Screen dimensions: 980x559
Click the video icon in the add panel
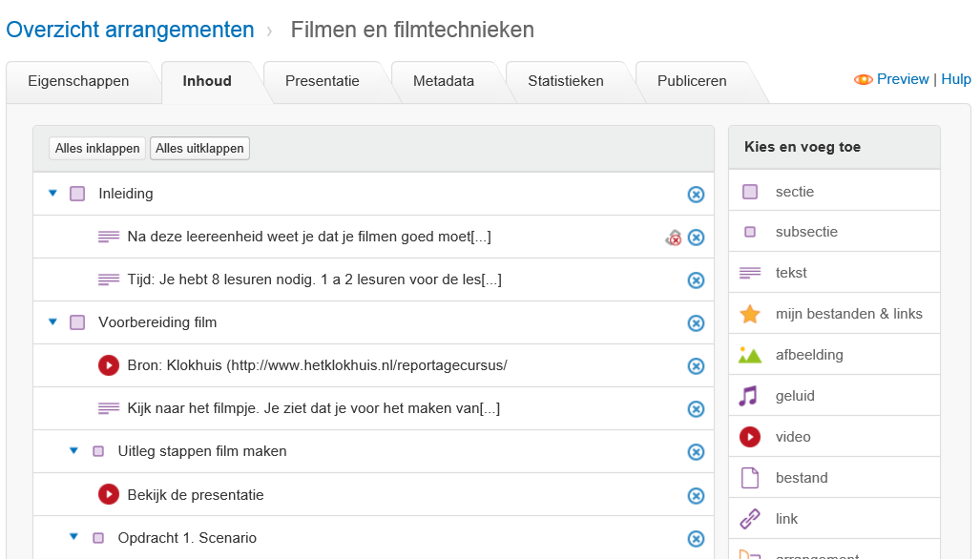(750, 437)
